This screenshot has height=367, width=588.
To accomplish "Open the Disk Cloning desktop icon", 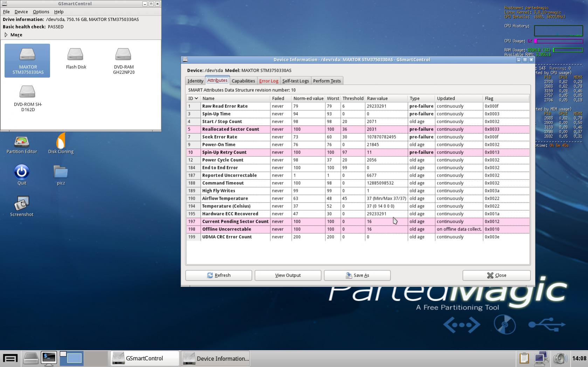I will [x=61, y=143].
